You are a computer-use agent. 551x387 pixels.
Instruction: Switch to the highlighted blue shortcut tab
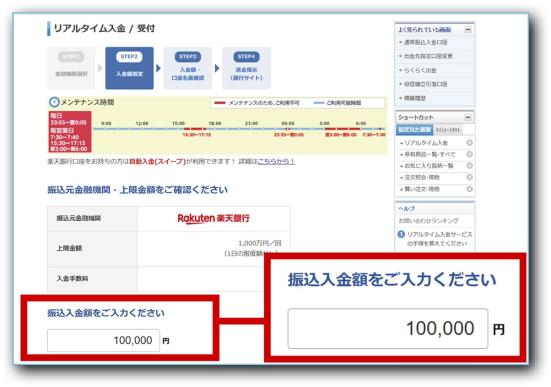click(415, 130)
